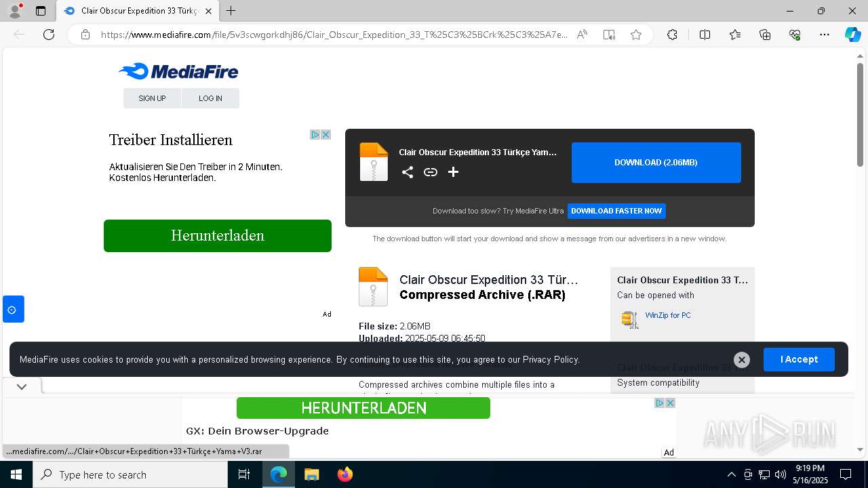The height and width of the screenshot is (488, 868).
Task: Open the Copilot sidebar icon
Action: pyautogui.click(x=852, y=35)
